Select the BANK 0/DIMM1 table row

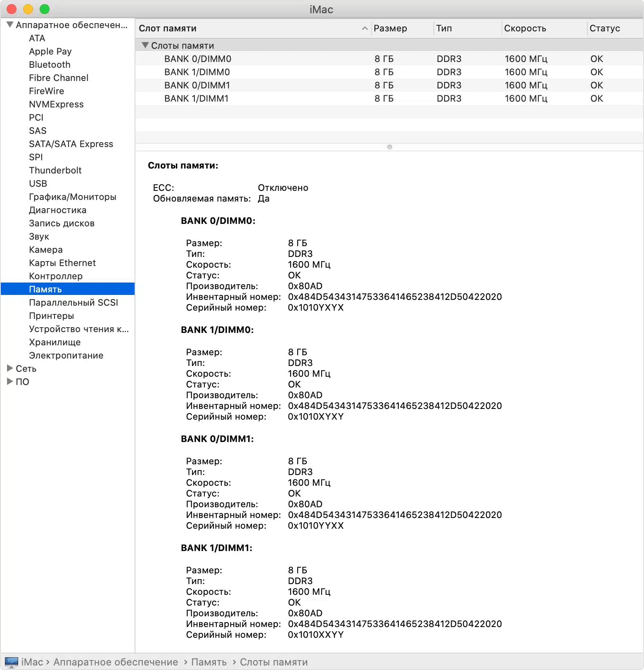click(x=389, y=85)
